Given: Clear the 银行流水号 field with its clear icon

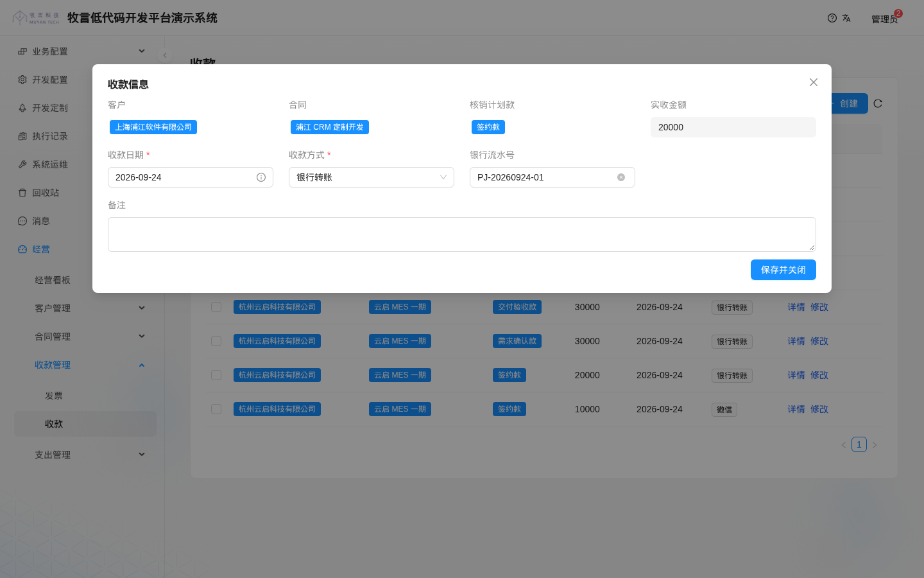Looking at the screenshot, I should (x=621, y=177).
